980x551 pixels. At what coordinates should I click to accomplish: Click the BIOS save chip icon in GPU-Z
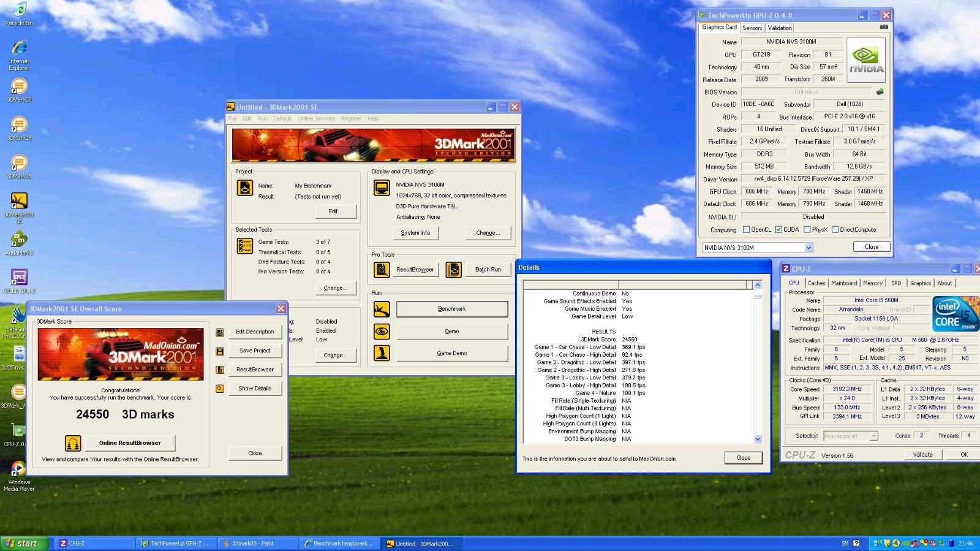click(x=880, y=92)
